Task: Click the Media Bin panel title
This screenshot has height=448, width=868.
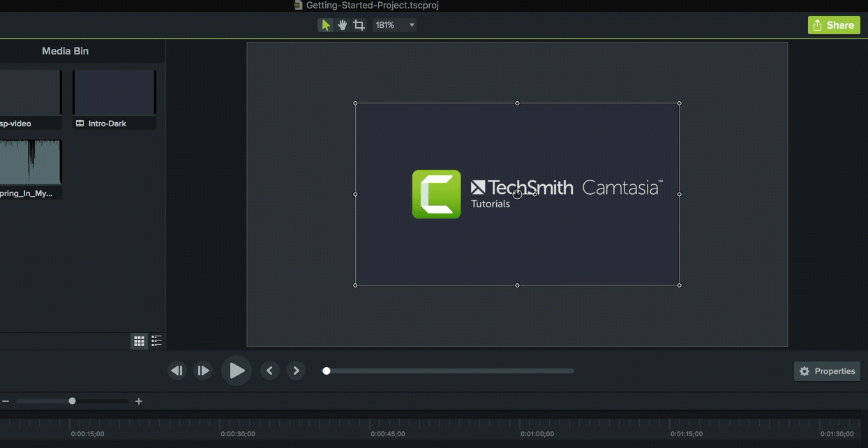Action: coord(65,51)
